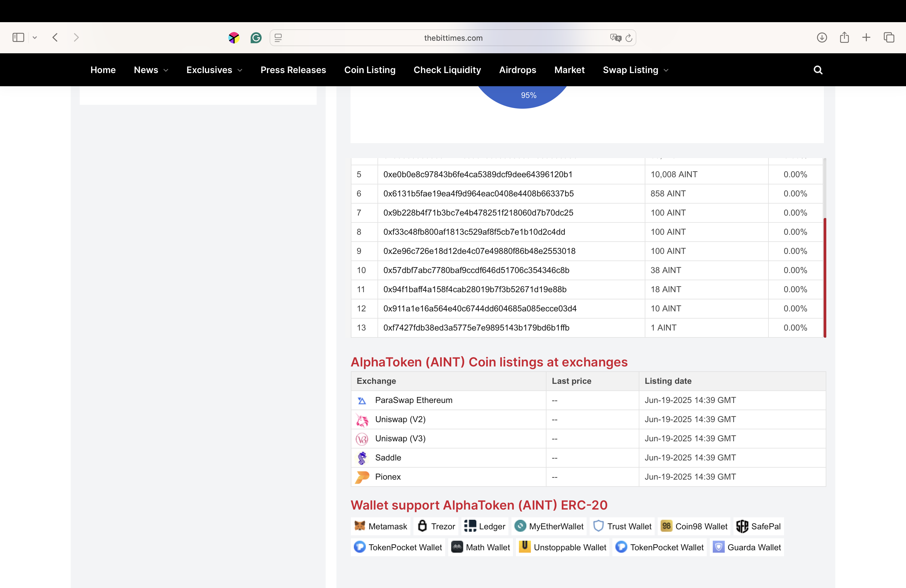
Task: Open the Pionex exchange link
Action: tap(387, 477)
